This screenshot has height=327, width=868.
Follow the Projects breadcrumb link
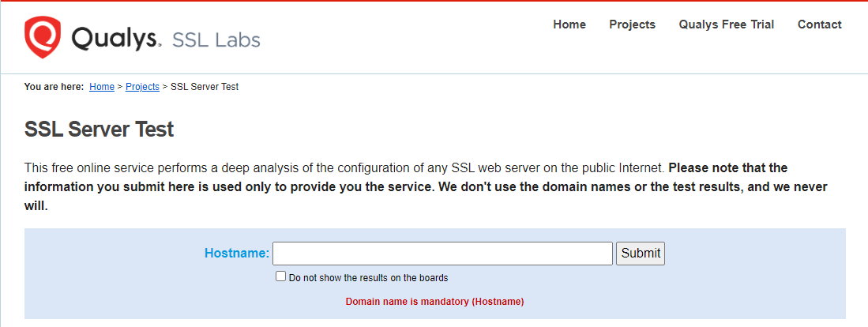pyautogui.click(x=142, y=87)
